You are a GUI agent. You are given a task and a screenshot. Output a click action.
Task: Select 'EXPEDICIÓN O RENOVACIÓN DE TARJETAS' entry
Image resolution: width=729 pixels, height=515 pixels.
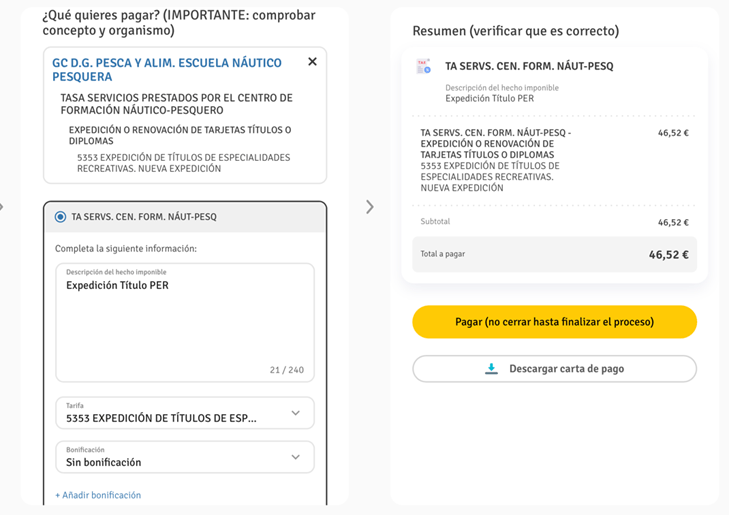click(180, 135)
